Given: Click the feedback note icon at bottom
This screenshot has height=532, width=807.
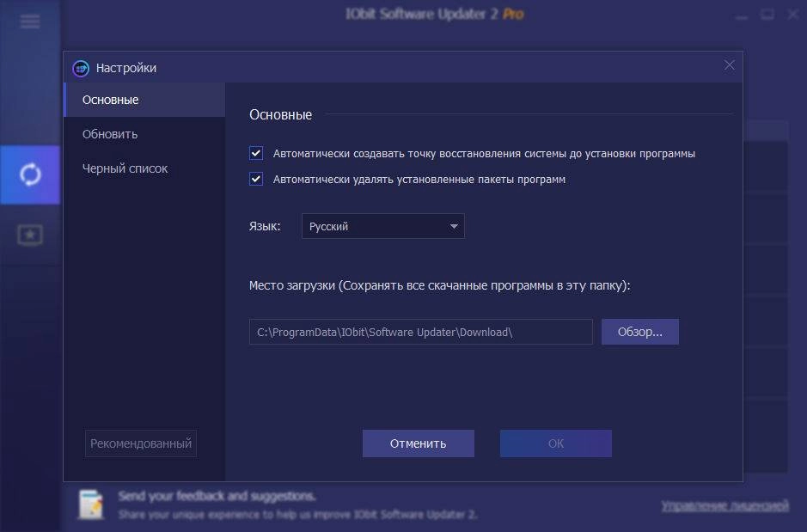Looking at the screenshot, I should coord(91,504).
